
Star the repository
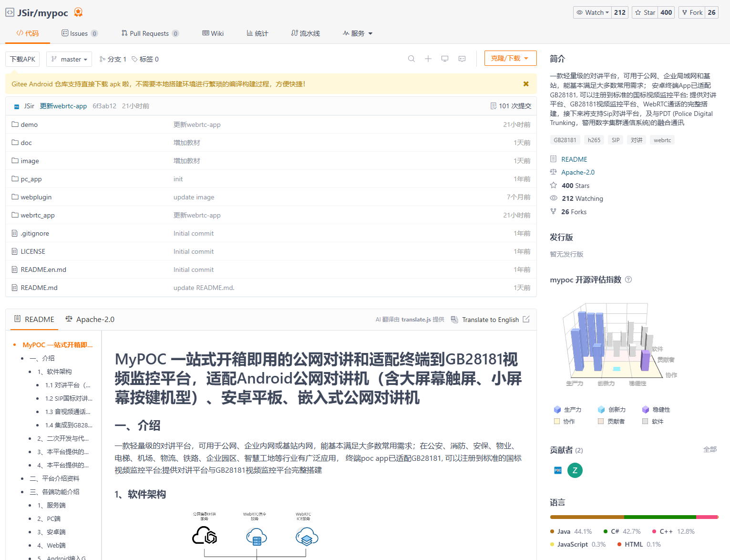tap(645, 12)
